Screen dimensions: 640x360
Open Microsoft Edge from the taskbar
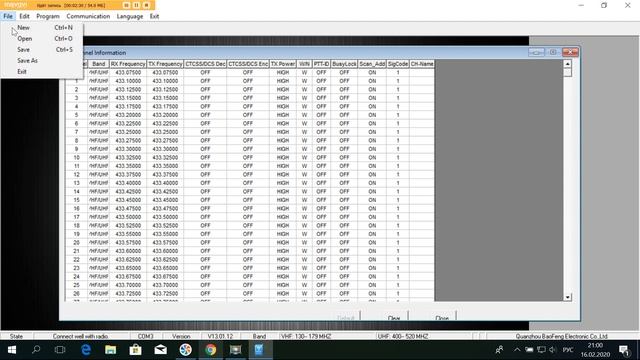tap(86, 350)
